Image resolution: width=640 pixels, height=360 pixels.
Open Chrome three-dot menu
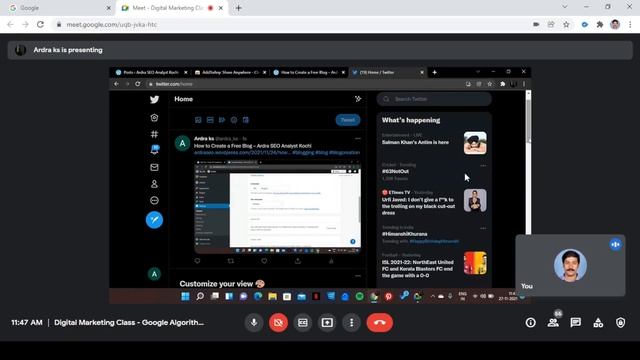tap(630, 24)
